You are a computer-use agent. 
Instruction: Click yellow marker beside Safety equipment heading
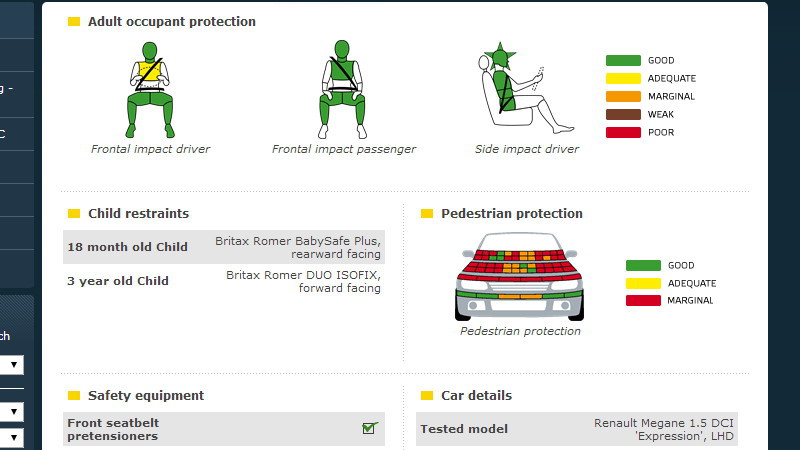coord(74,395)
